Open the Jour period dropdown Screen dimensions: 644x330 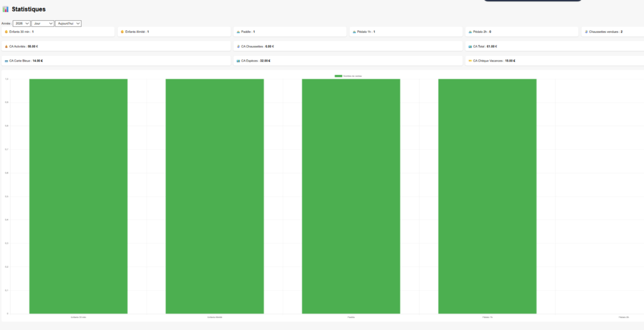(x=43, y=23)
